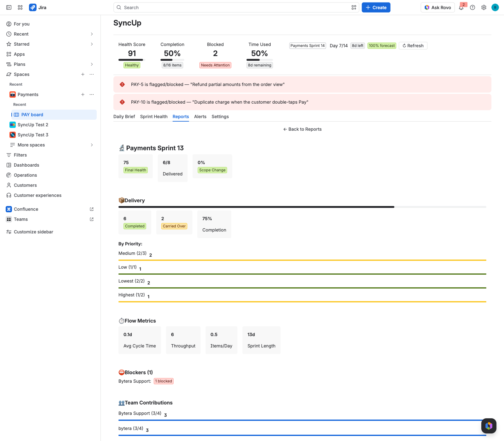Open the SyncUp Settings tab
This screenshot has width=504, height=441.
tap(220, 117)
